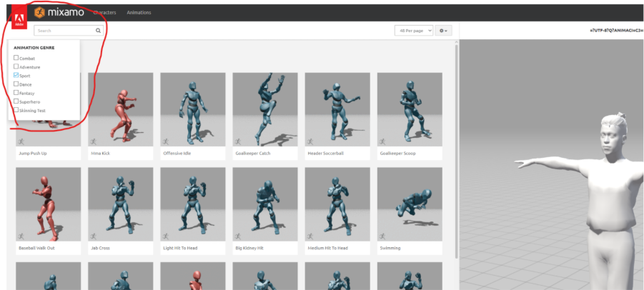The height and width of the screenshot is (290, 644).
Task: Enable the Combat genre checkbox
Action: [x=16, y=58]
